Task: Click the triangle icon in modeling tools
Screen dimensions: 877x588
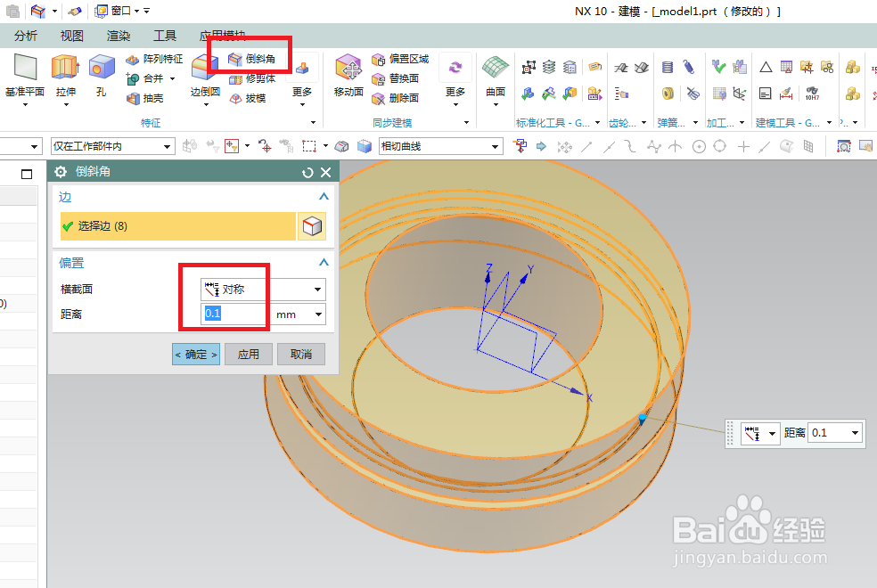Action: (766, 68)
